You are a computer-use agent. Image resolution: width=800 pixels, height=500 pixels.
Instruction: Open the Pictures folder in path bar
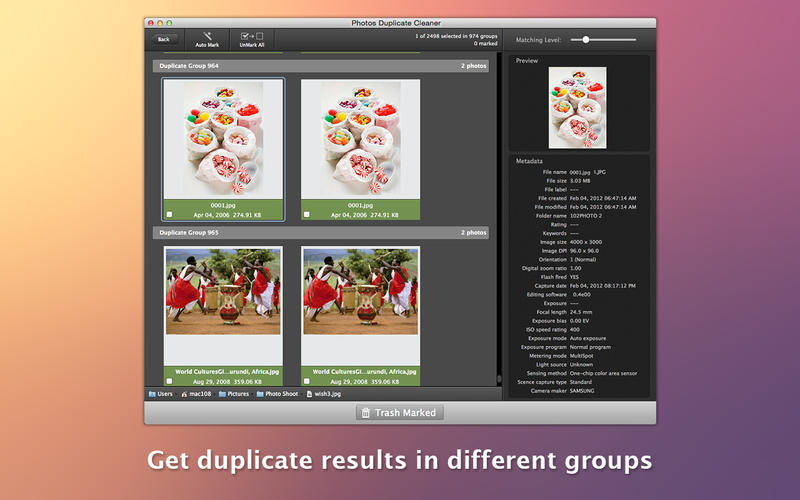(x=235, y=394)
